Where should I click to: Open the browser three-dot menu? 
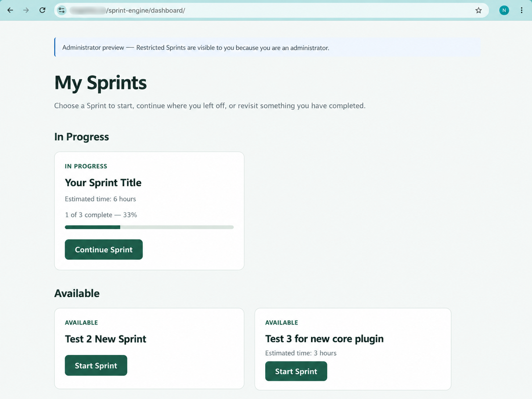click(521, 10)
